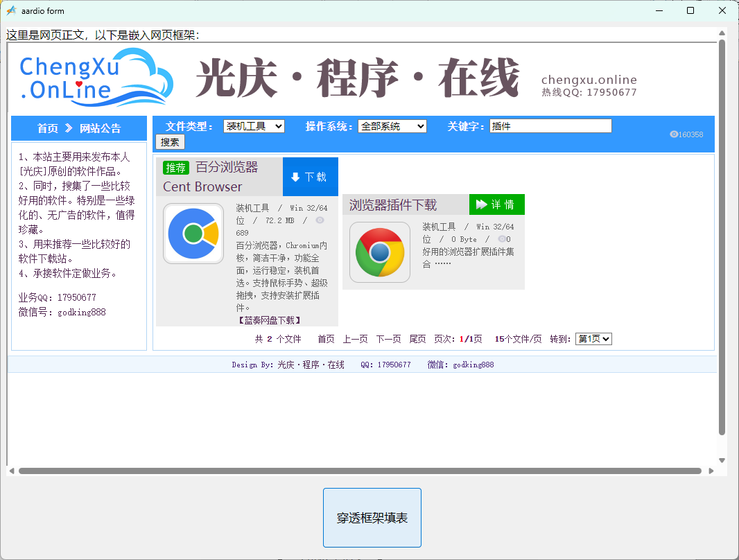Click the 首页 link in sidebar header
Image resolution: width=739 pixels, height=560 pixels.
pos(48,128)
